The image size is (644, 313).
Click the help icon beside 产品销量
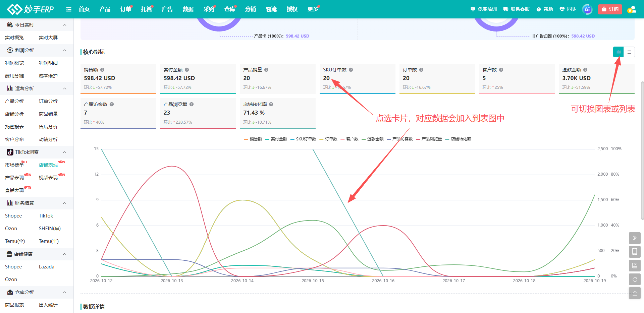(266, 70)
